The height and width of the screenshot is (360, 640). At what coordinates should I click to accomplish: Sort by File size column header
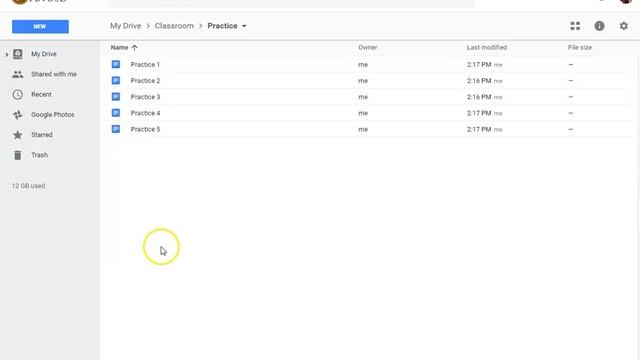pyautogui.click(x=580, y=47)
